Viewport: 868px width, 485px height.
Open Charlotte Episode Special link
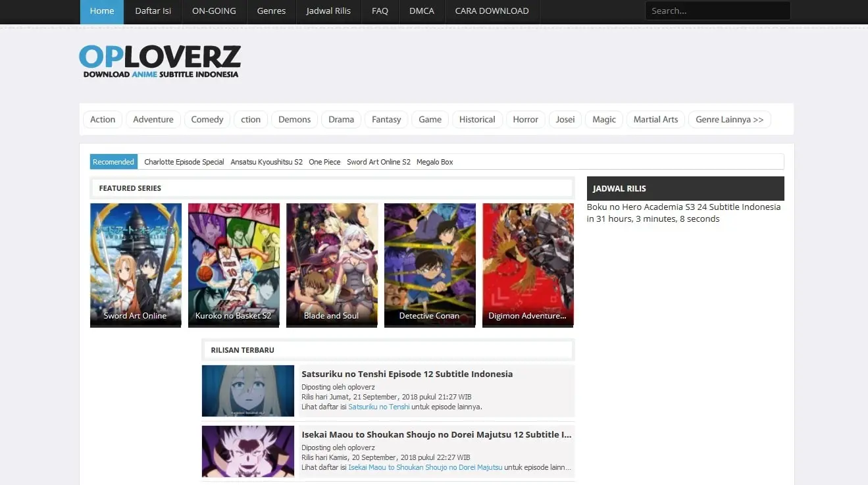click(x=184, y=162)
